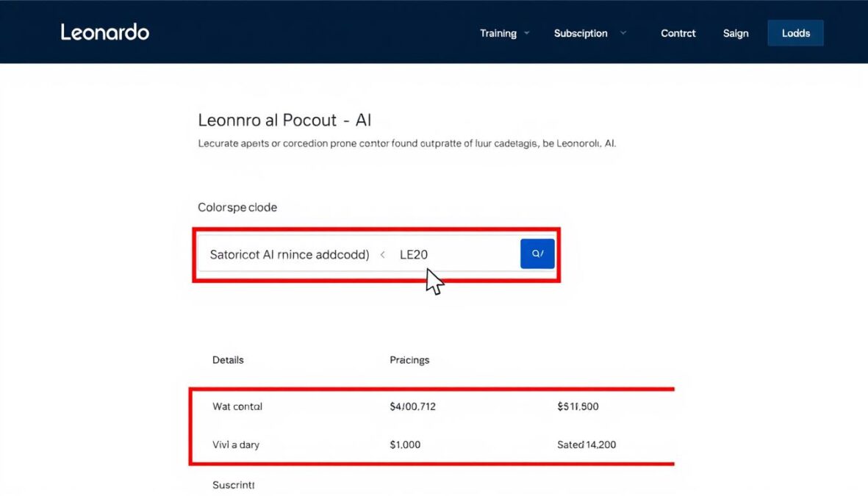Click the Leonardo logo

[104, 32]
